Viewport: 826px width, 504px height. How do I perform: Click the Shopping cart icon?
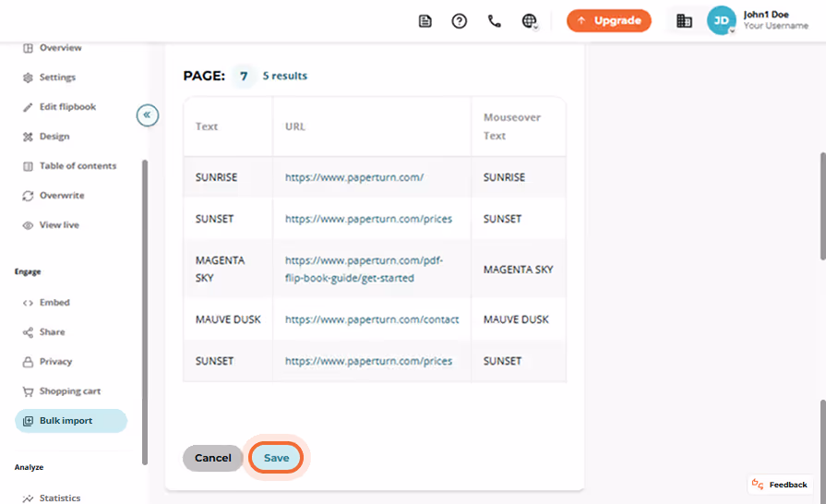coord(28,391)
